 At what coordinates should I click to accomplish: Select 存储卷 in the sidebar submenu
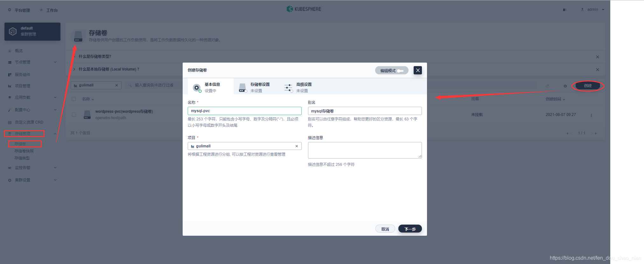[20, 144]
